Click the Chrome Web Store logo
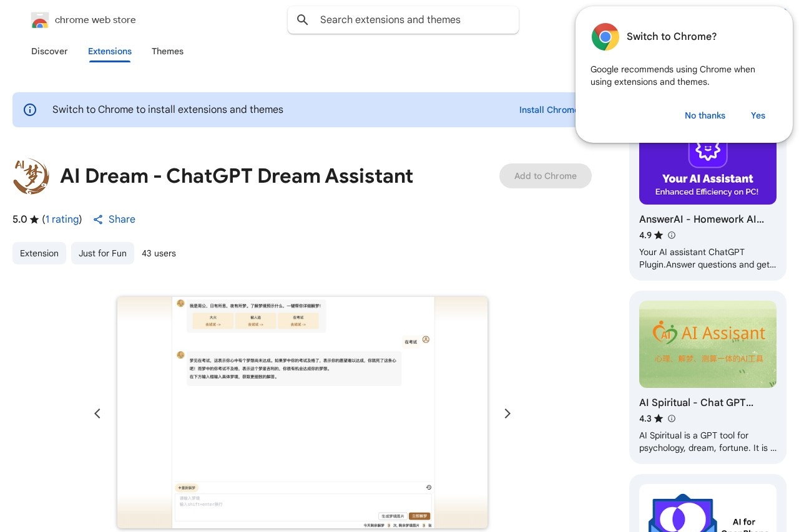 (x=40, y=20)
